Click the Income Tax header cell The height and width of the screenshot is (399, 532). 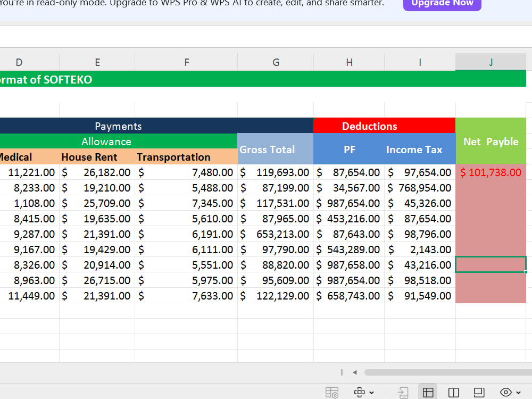click(x=420, y=148)
